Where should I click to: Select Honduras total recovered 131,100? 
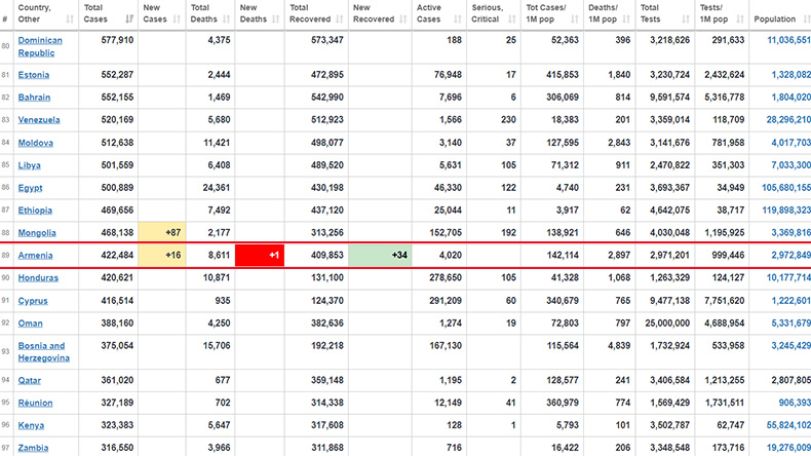(x=327, y=278)
